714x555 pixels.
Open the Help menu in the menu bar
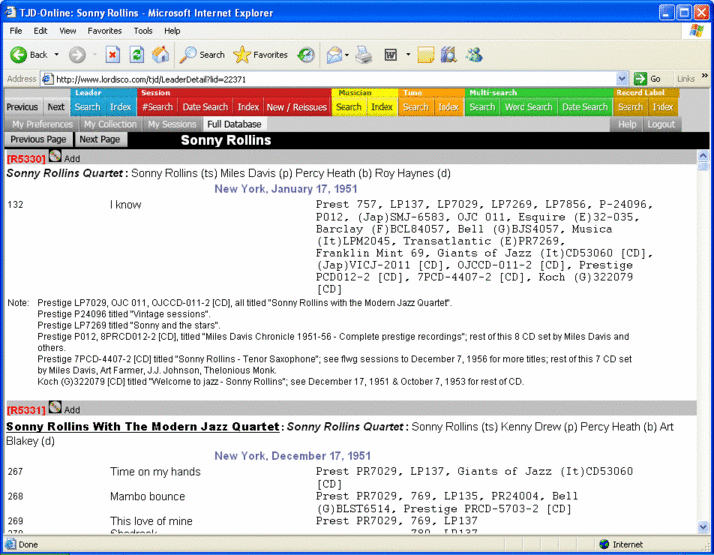coord(172,31)
